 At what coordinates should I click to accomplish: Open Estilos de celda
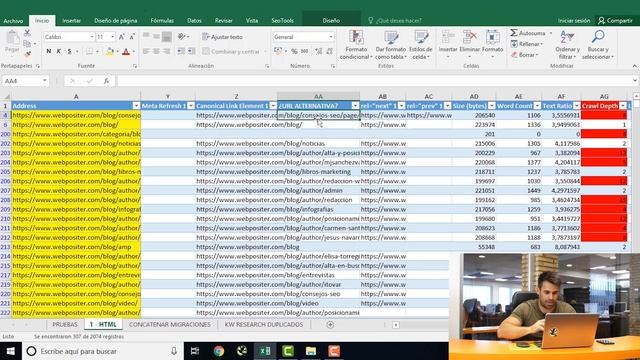point(420,45)
